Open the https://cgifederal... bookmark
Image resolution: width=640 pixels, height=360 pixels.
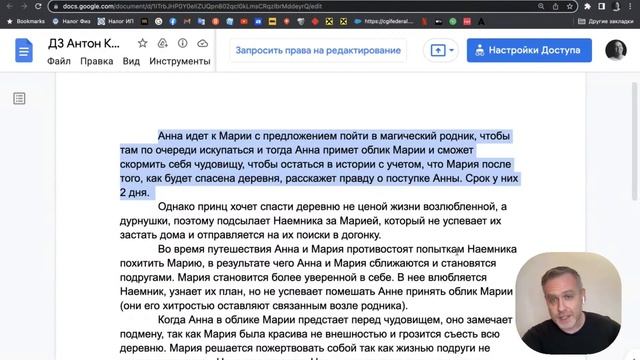pos(384,21)
